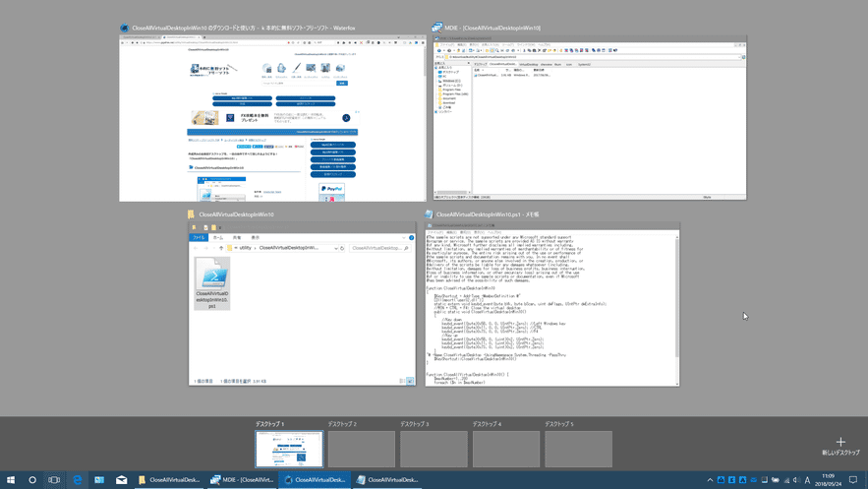Click the デスクトップ 5 label
The width and height of the screenshot is (868, 489).
[x=559, y=424]
